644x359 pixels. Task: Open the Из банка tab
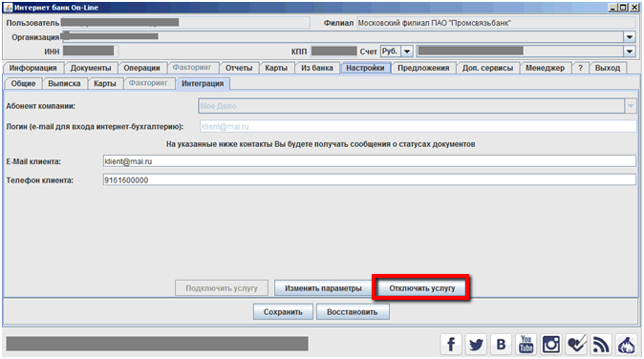[x=317, y=68]
